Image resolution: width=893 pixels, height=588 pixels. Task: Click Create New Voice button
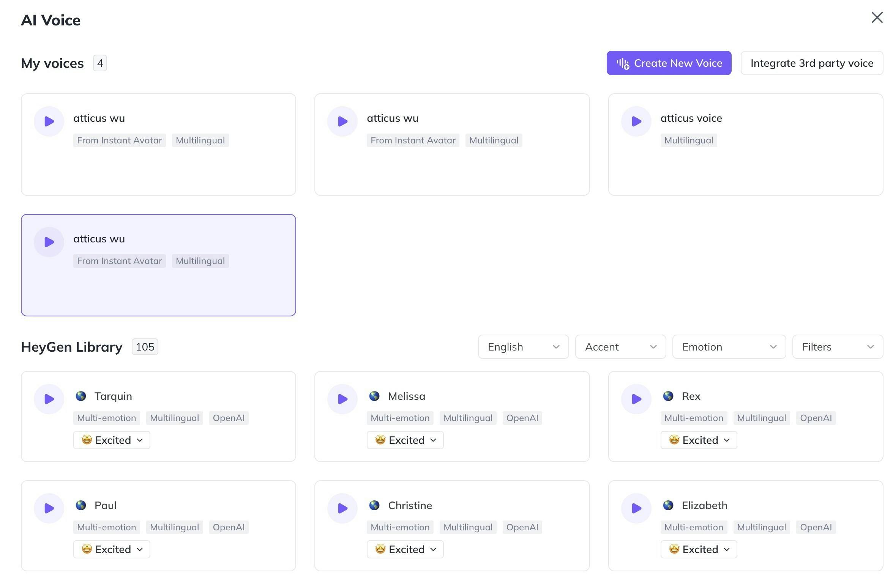click(x=669, y=63)
